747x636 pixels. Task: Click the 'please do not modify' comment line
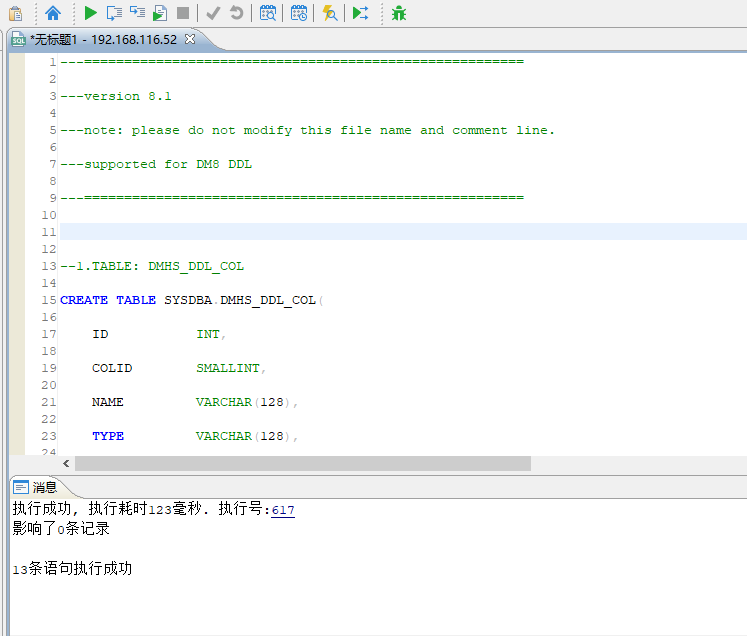point(307,130)
